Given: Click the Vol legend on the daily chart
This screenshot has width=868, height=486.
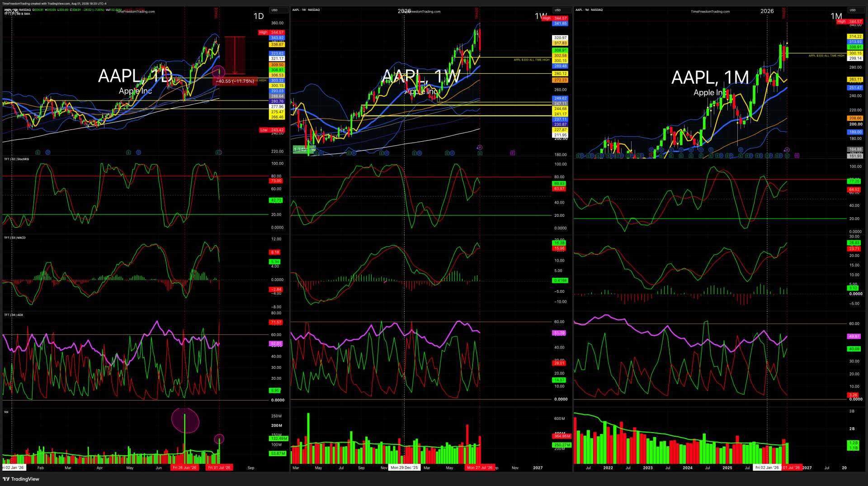Looking at the screenshot, I should pyautogui.click(x=6, y=412).
